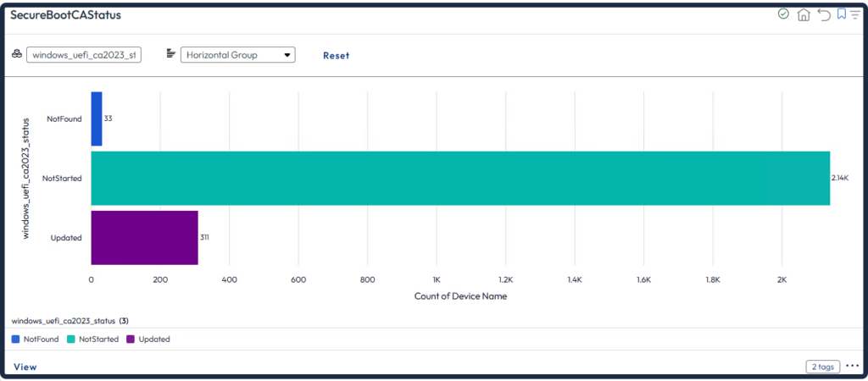868x381 pixels.
Task: Toggle Updated series in the legend
Action: (x=153, y=339)
